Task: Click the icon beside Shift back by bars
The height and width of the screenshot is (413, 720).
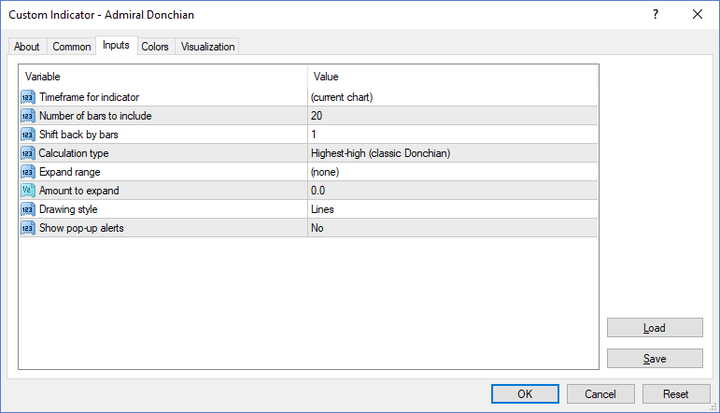Action: pos(28,135)
